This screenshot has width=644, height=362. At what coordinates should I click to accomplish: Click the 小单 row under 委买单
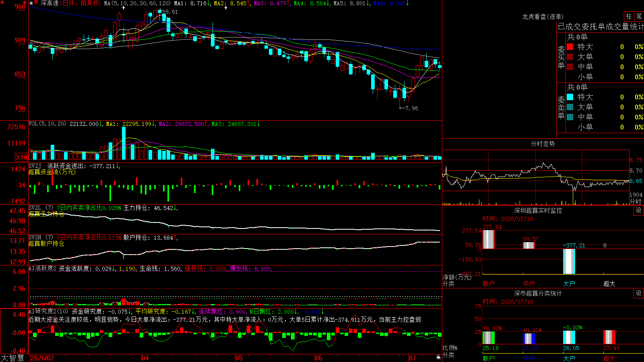[605, 77]
